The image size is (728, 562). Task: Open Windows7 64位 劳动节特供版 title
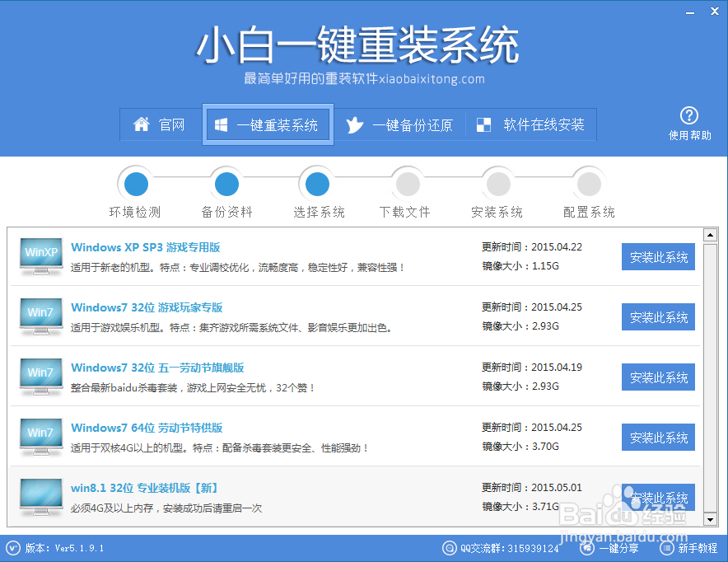pyautogui.click(x=147, y=428)
